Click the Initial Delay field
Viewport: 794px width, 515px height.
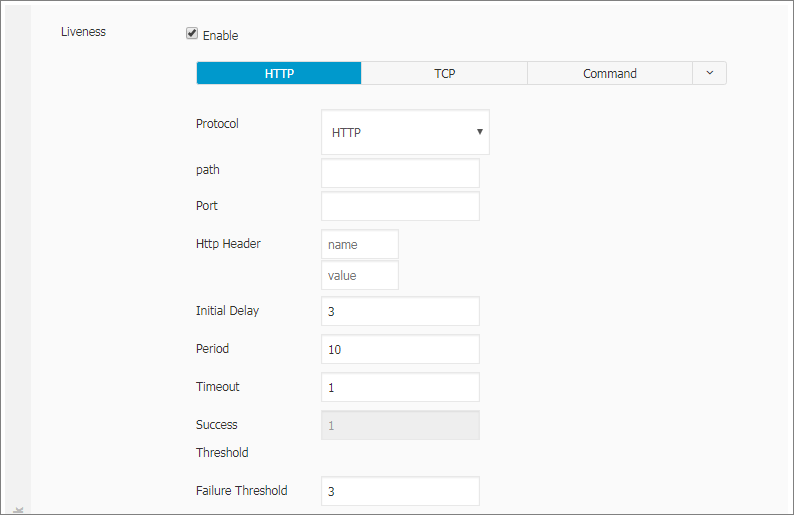(x=400, y=311)
